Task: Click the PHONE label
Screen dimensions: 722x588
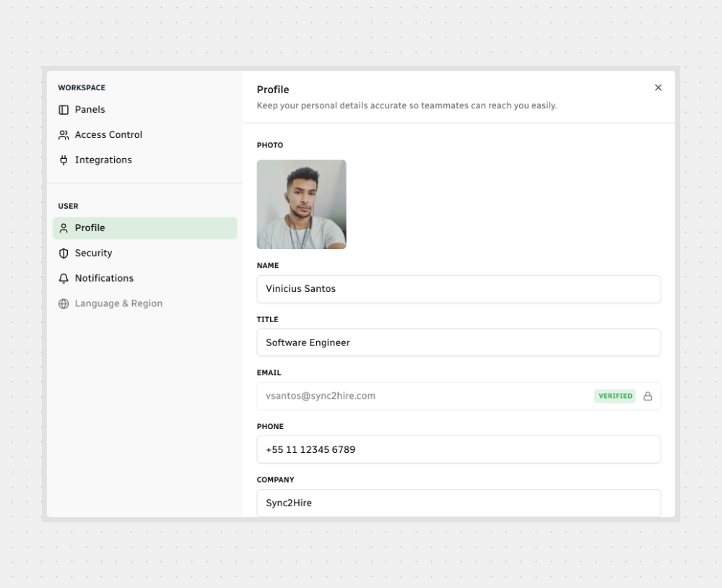Action: point(270,427)
